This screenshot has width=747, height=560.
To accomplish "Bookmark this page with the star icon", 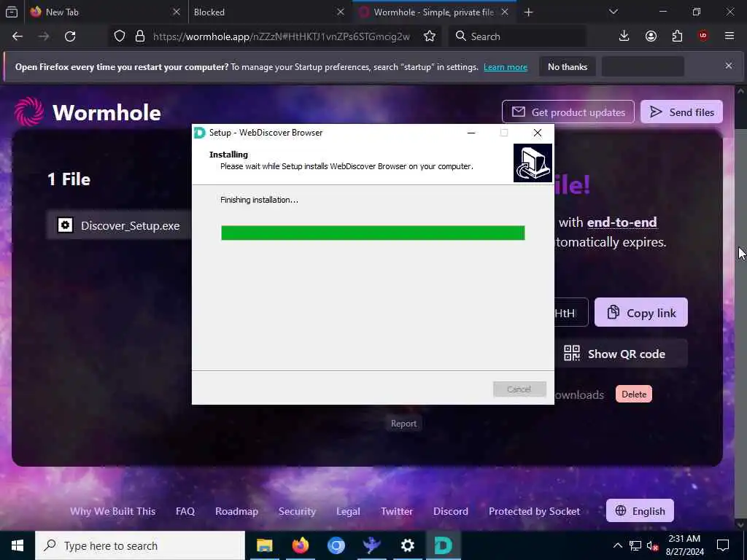I will (429, 36).
